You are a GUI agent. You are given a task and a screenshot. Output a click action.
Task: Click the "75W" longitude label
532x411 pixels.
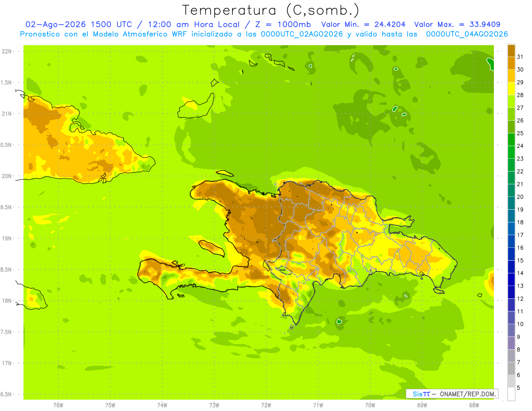pyautogui.click(x=110, y=405)
